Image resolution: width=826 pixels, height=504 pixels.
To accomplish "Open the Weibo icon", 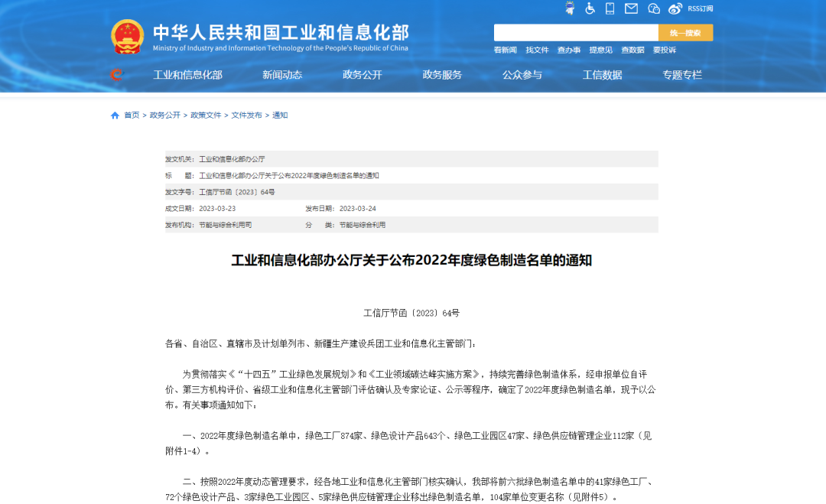I will click(675, 8).
